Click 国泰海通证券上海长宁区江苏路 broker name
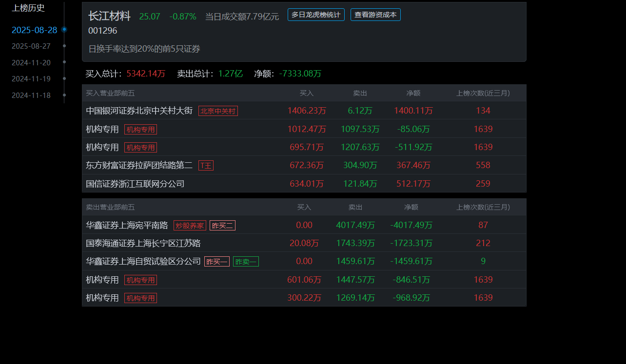The height and width of the screenshot is (364, 626). point(143,243)
